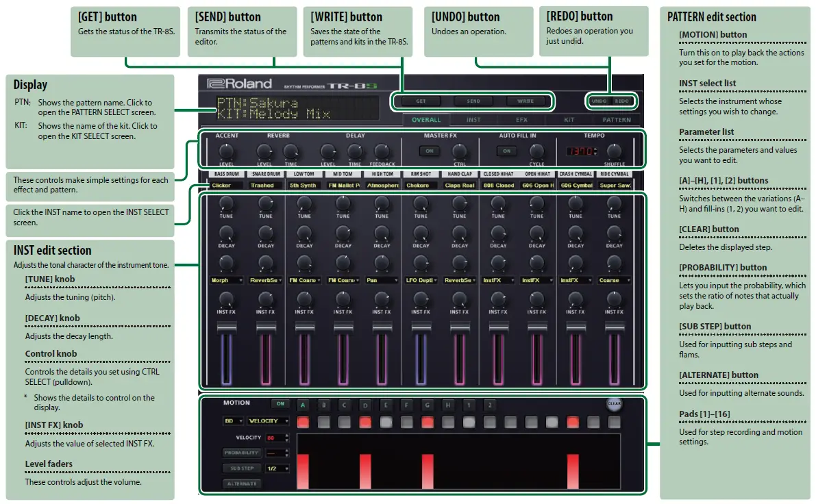
Task: Turn the ACCENT LEVEL knob
Action: (x=227, y=152)
